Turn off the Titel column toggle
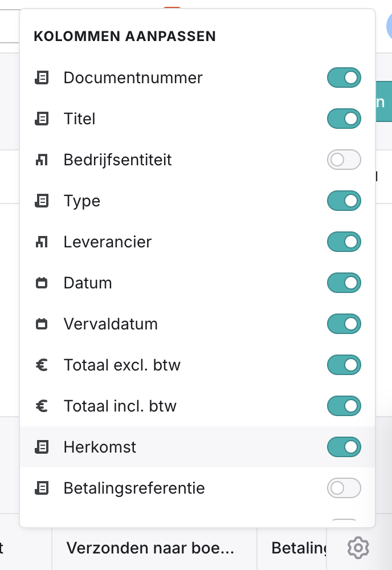The height and width of the screenshot is (570, 392). point(344,119)
